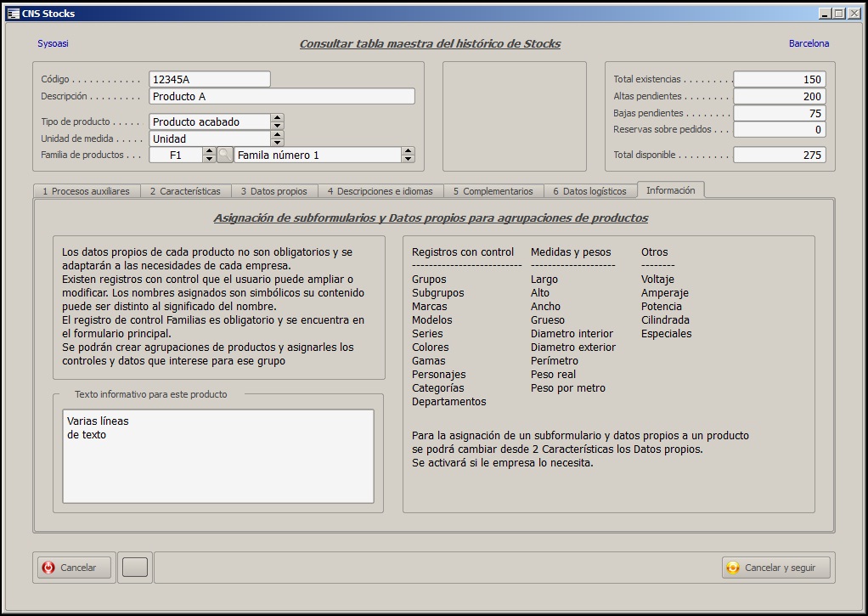This screenshot has height=616, width=868.
Task: Click the Unidad de medida field
Action: pyautogui.click(x=210, y=138)
